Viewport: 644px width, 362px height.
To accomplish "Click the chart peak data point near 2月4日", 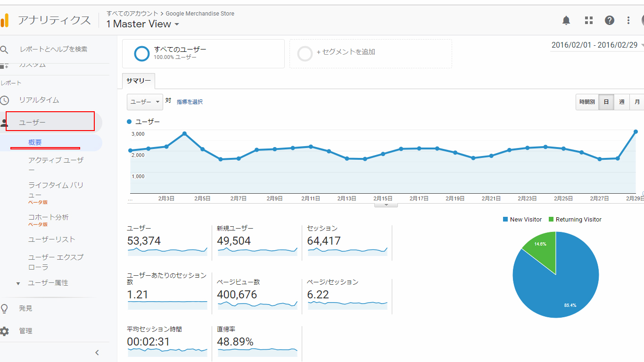I will tap(184, 134).
